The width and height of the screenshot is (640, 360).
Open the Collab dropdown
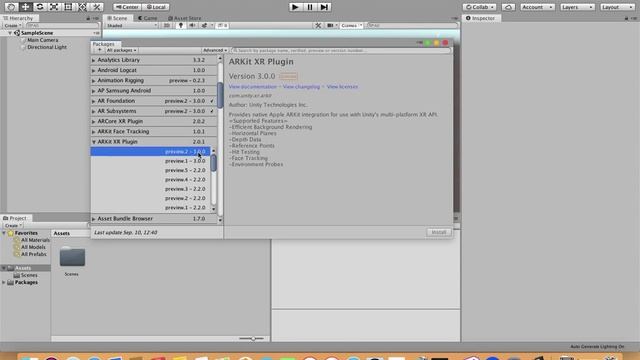click(480, 7)
